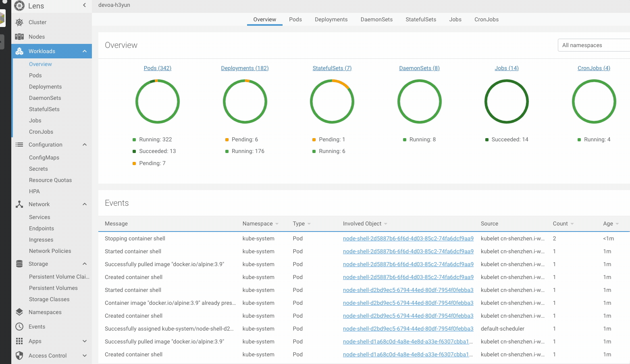This screenshot has width=630, height=364.
Task: Click the Workloads cubes icon
Action: (x=19, y=51)
